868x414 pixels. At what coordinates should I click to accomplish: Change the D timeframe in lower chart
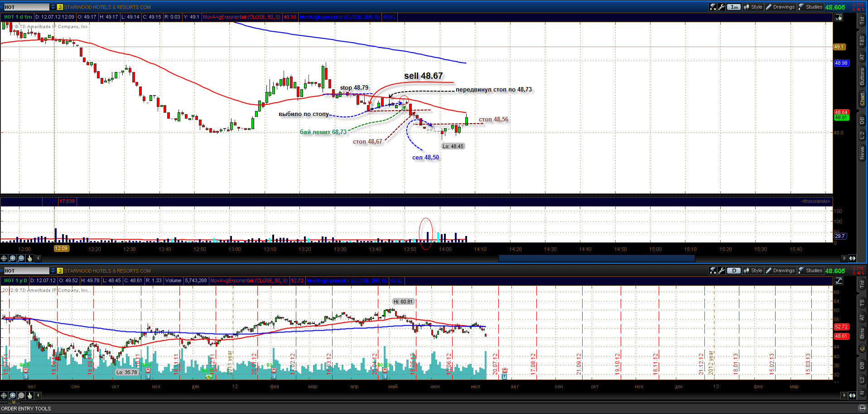[x=734, y=270]
